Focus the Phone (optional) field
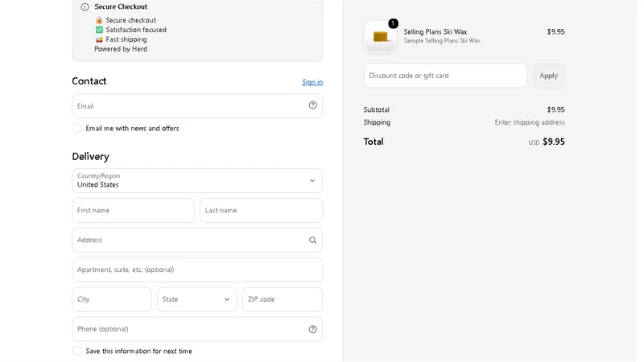 (x=197, y=329)
